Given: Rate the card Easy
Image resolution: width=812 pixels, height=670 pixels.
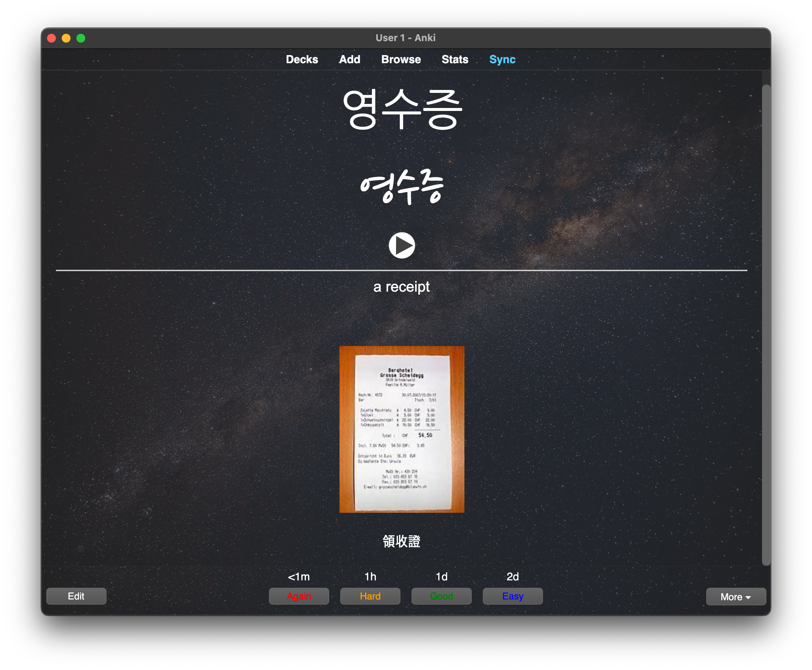Looking at the screenshot, I should (513, 596).
